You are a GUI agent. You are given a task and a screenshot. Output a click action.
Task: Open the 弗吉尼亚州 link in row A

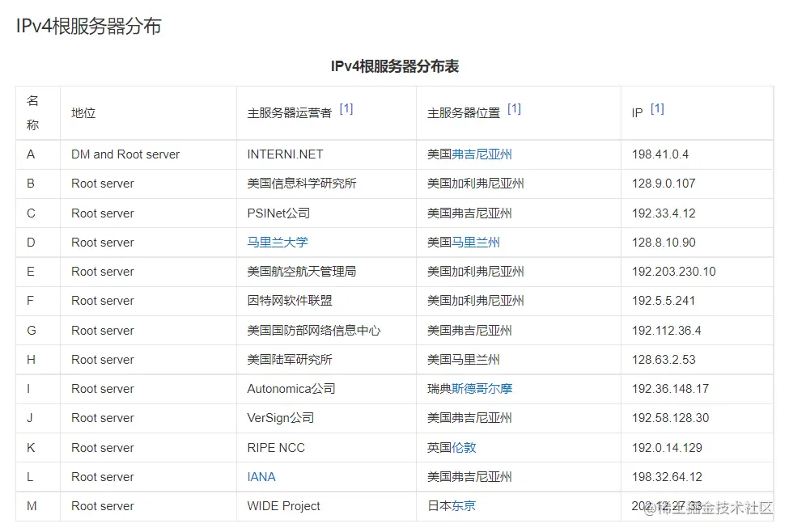481,154
